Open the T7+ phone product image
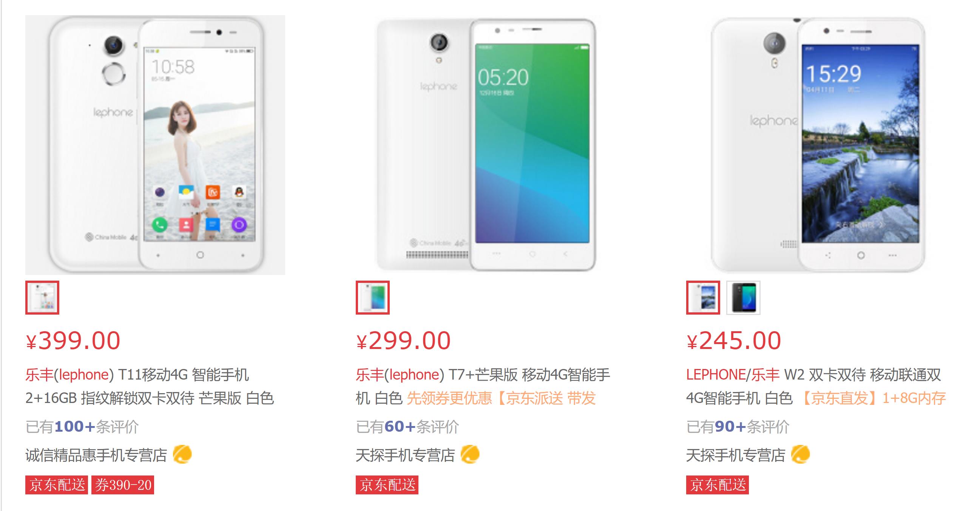Viewport: 980px width, 511px height. coord(486,145)
